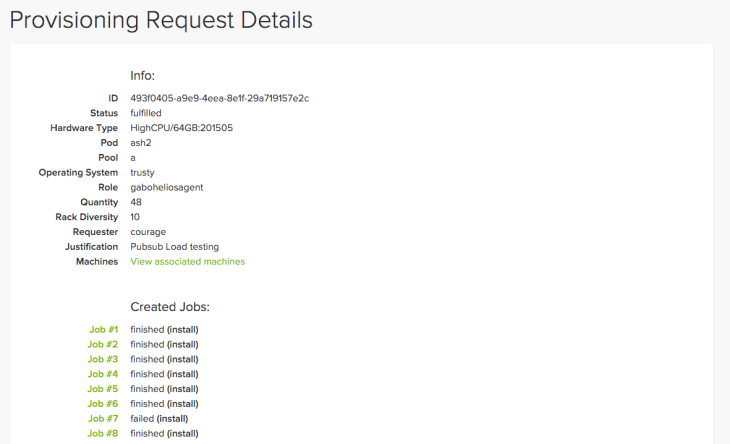Image resolution: width=730 pixels, height=444 pixels.
Task: Click the requester name courage
Action: tap(148, 232)
